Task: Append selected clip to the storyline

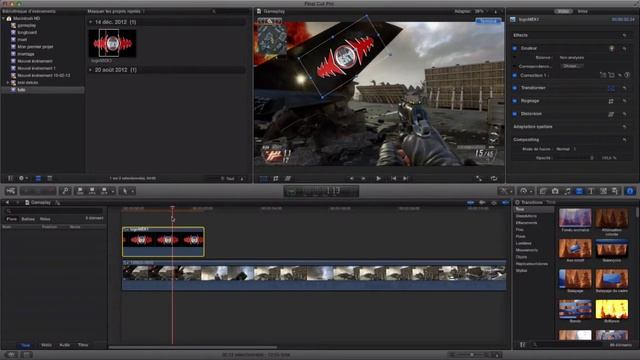Action: [104, 191]
